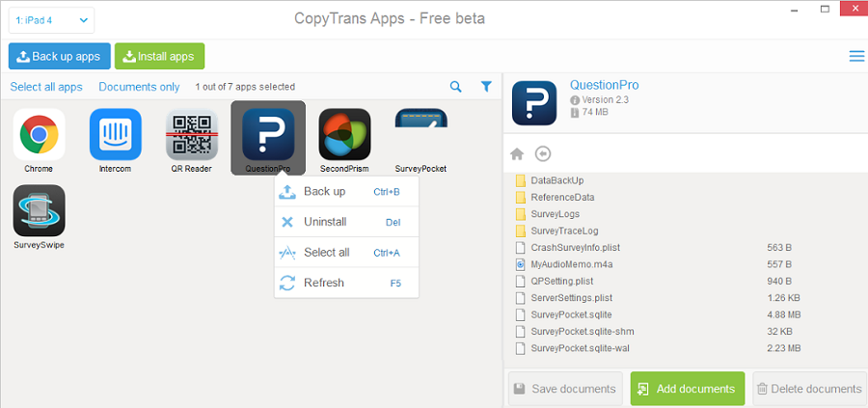Image resolution: width=868 pixels, height=408 pixels.
Task: Click the Install apps button
Action: tap(159, 56)
